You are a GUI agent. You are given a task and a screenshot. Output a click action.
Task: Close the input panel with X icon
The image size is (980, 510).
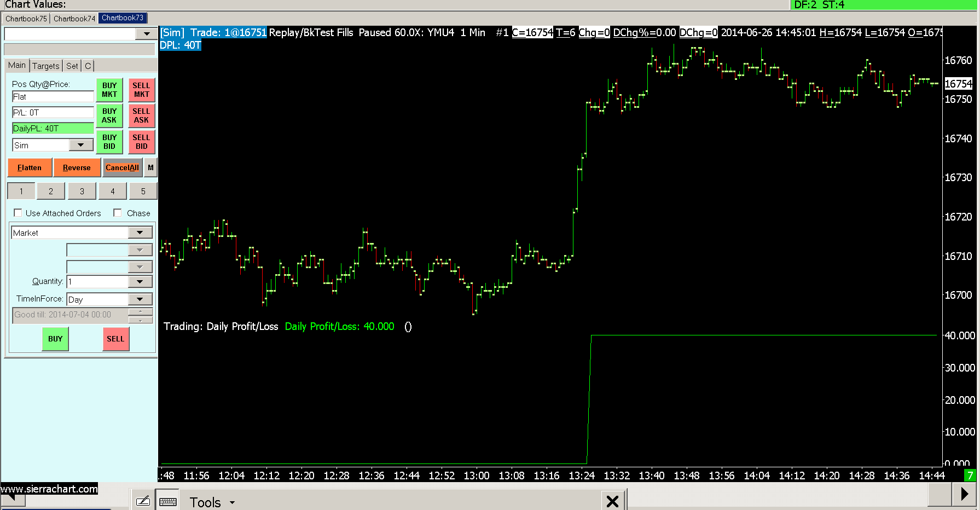[x=613, y=501]
